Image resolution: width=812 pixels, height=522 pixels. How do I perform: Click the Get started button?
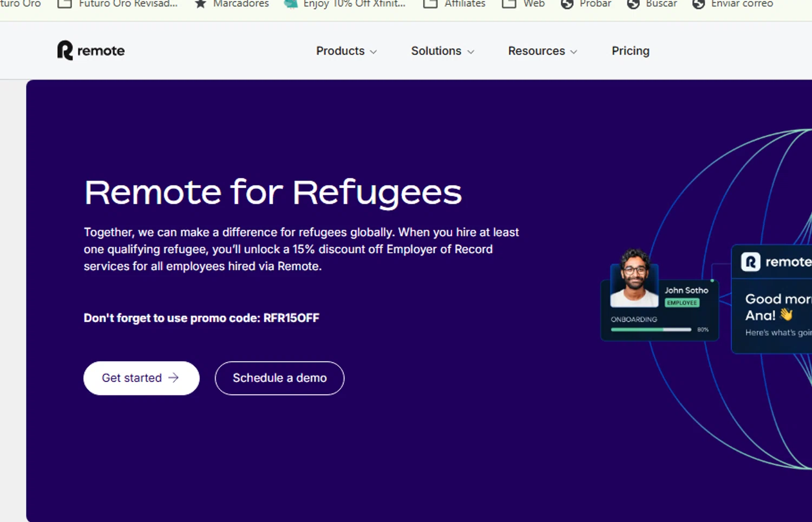click(x=141, y=378)
